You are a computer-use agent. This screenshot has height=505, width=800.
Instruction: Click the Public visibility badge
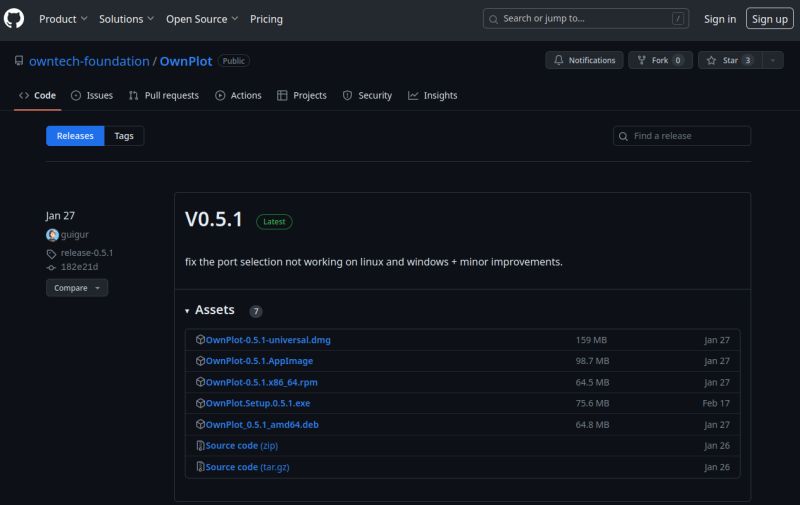pos(233,61)
